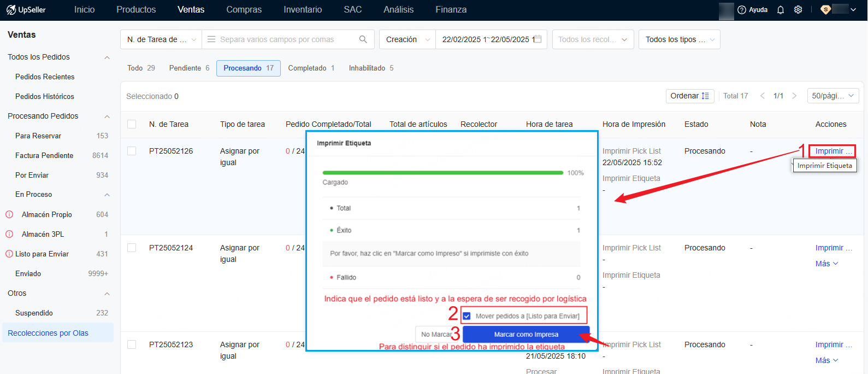Expand Más options for task PT25052124
Image resolution: width=868 pixels, height=374 pixels.
(x=826, y=264)
